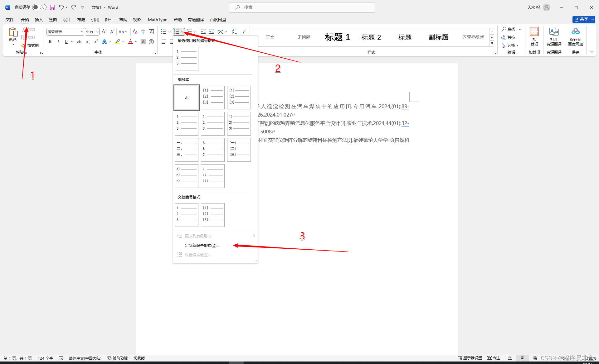The width and height of the screenshot is (599, 364).
Task: Choose Define New Number Format
Action: pyautogui.click(x=202, y=246)
